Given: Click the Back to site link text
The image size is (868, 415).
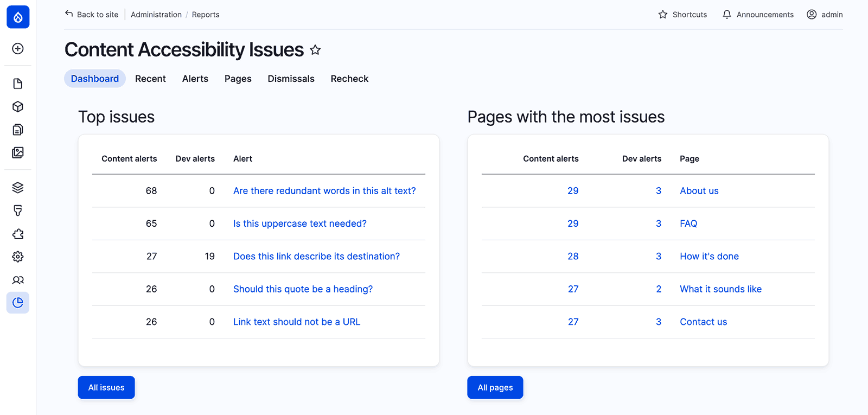Looking at the screenshot, I should point(98,15).
